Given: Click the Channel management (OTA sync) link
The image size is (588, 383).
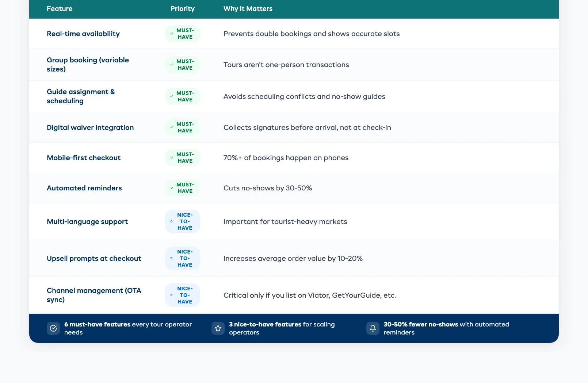Looking at the screenshot, I should [94, 295].
